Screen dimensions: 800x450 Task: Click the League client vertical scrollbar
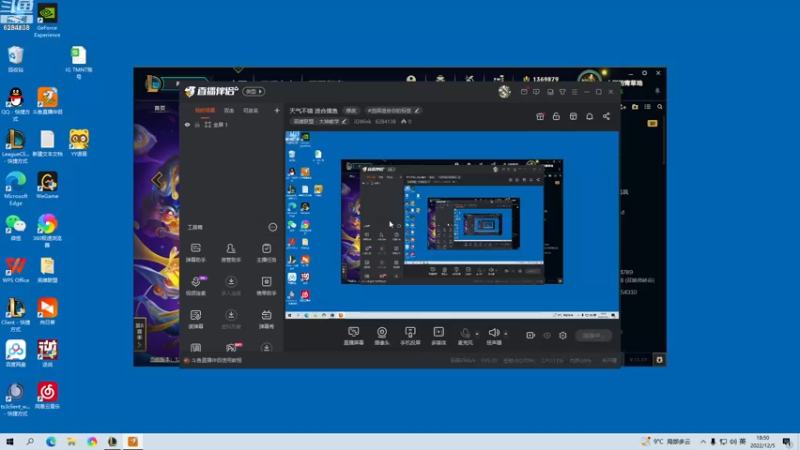(x=664, y=140)
